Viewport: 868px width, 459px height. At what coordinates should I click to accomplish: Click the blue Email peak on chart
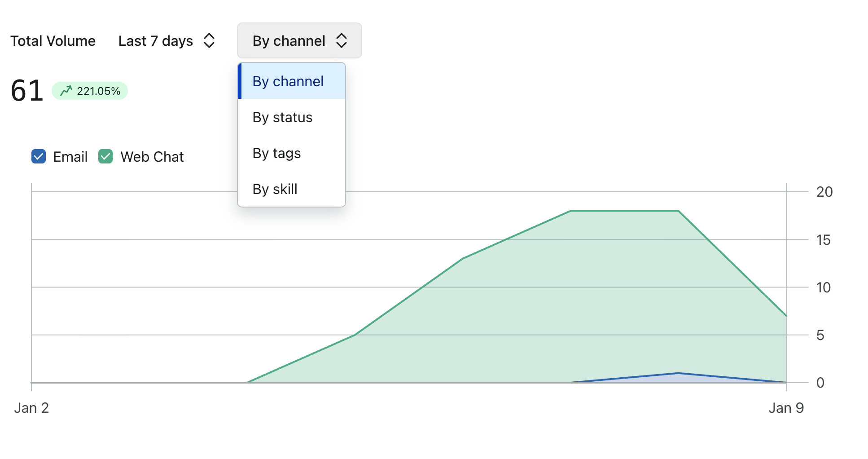678,373
